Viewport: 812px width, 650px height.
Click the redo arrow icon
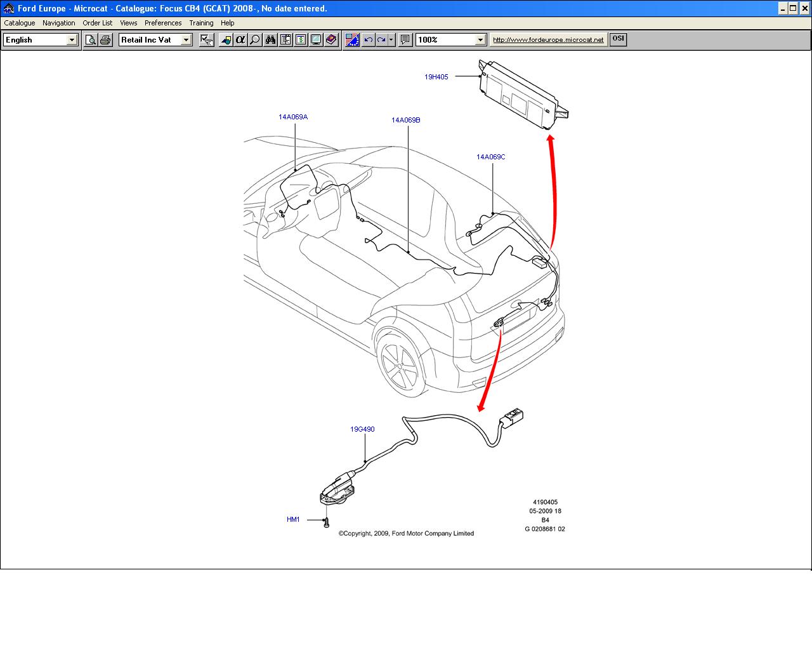click(x=381, y=40)
